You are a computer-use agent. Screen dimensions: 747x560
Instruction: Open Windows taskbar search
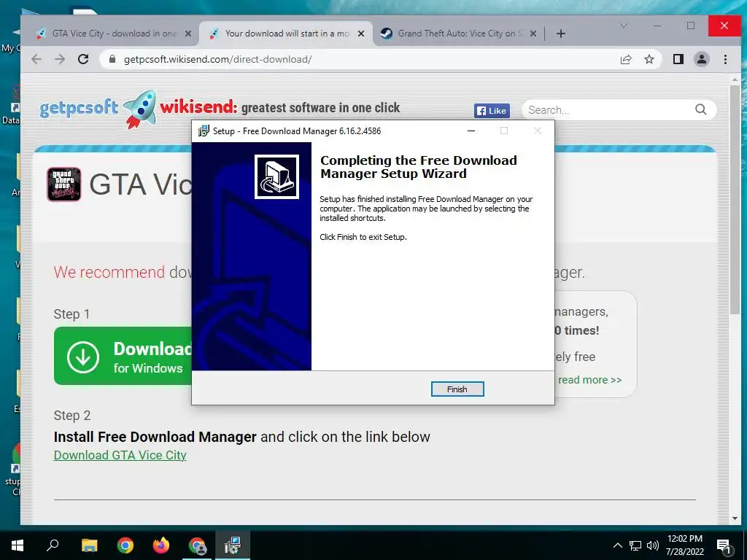(53, 545)
